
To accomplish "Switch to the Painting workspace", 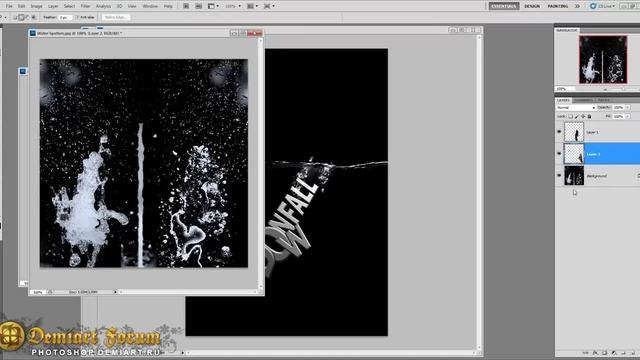I will click(558, 6).
